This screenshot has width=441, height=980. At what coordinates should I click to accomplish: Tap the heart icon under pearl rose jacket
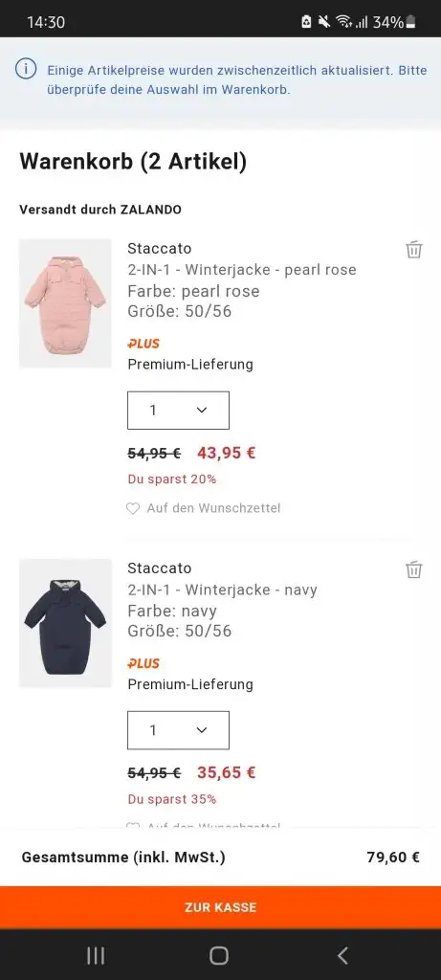[133, 509]
